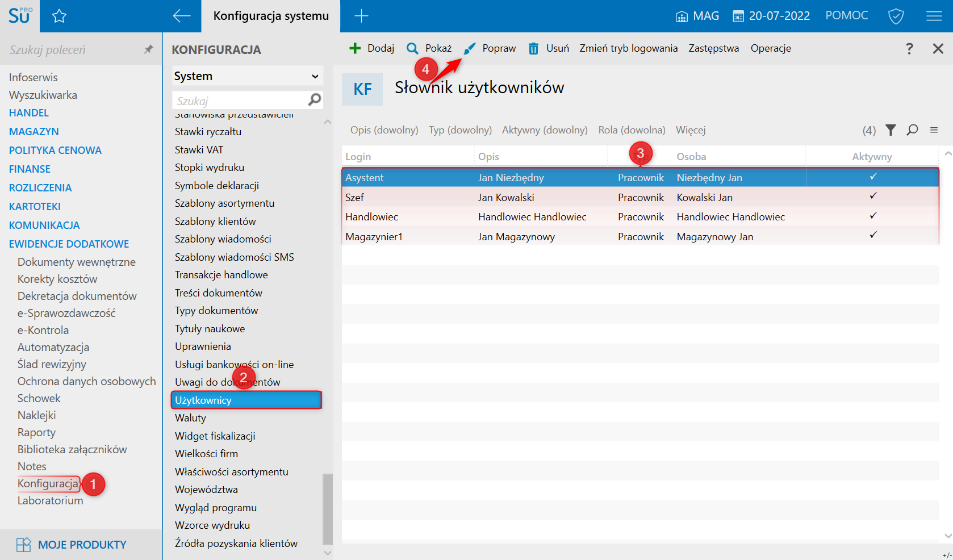Click the filter funnel icon
Viewport: 953px width, 560px height.
pyautogui.click(x=891, y=130)
